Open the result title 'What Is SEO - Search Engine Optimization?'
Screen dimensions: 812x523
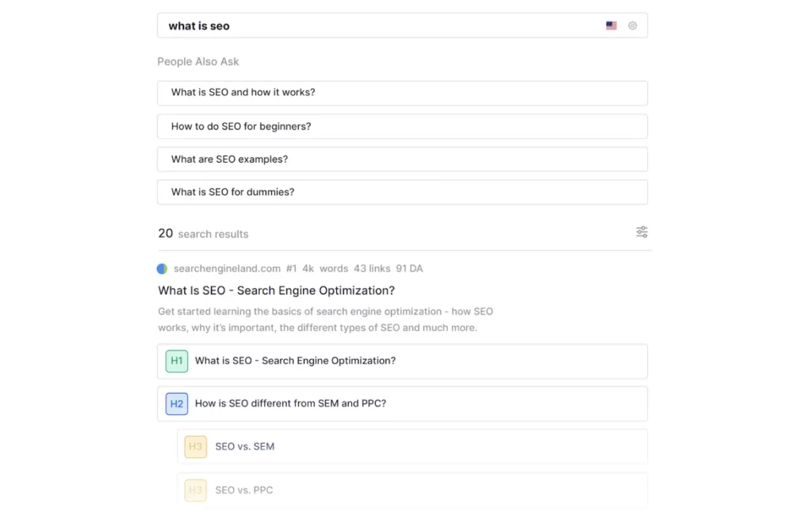276,290
